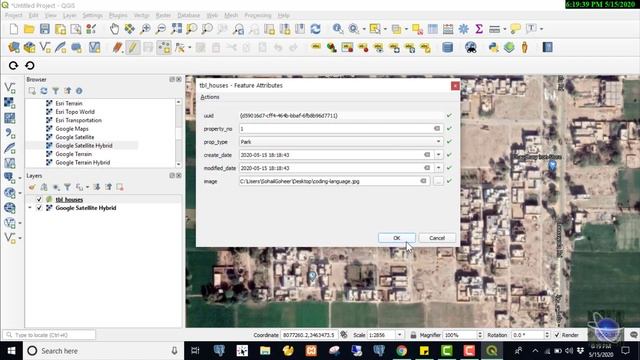
Task: Open a project using the folder icon
Action: (29, 29)
